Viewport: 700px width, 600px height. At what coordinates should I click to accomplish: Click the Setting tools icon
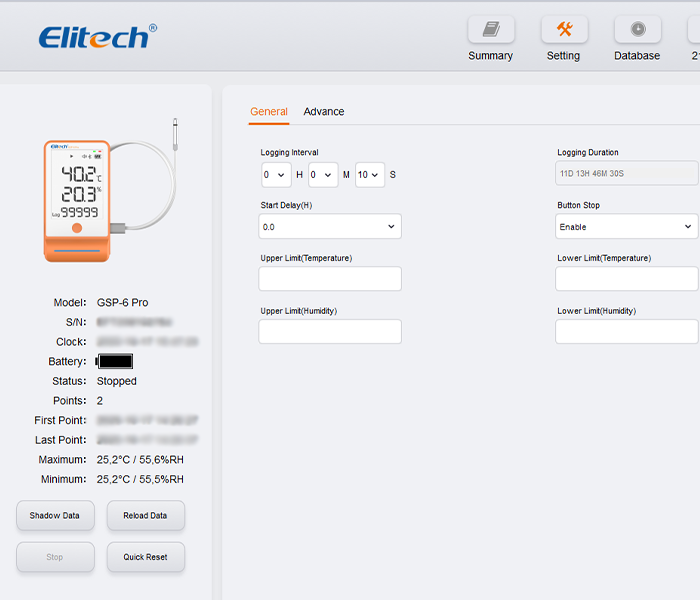(x=564, y=30)
